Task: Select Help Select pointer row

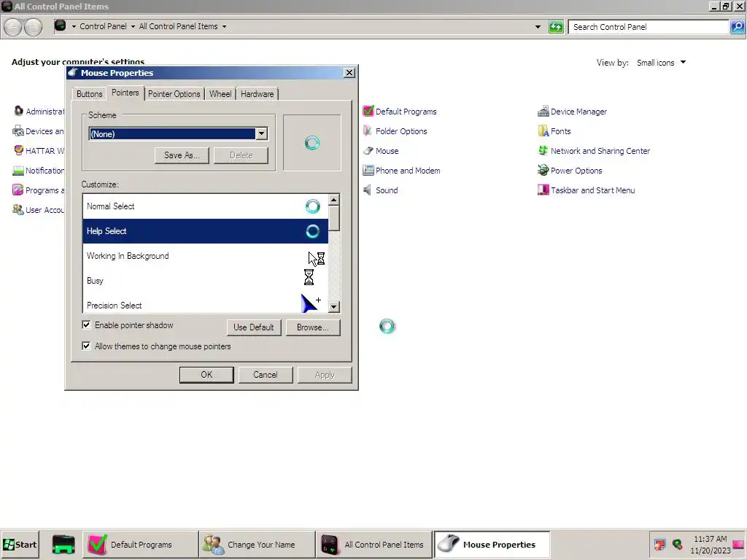Action: tap(205, 231)
